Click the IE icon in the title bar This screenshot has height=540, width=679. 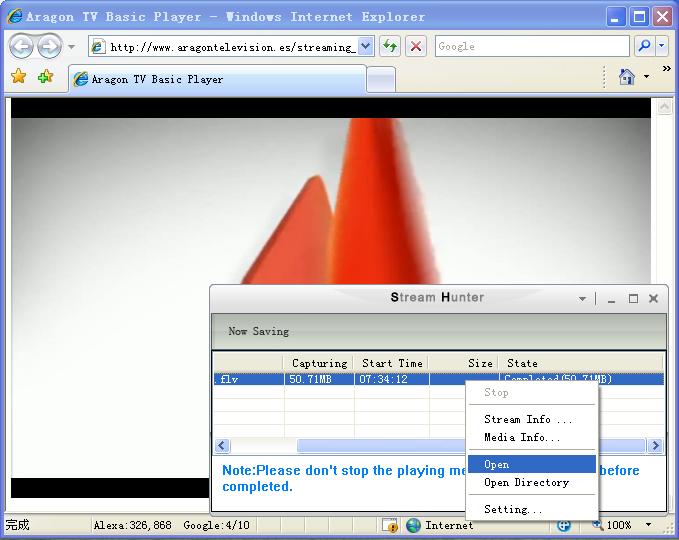(x=15, y=16)
